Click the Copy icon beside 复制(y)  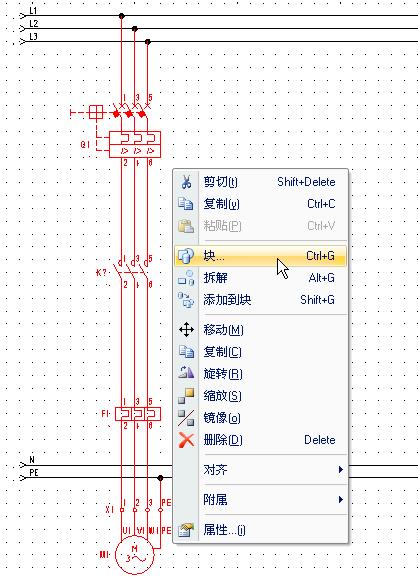click(186, 204)
